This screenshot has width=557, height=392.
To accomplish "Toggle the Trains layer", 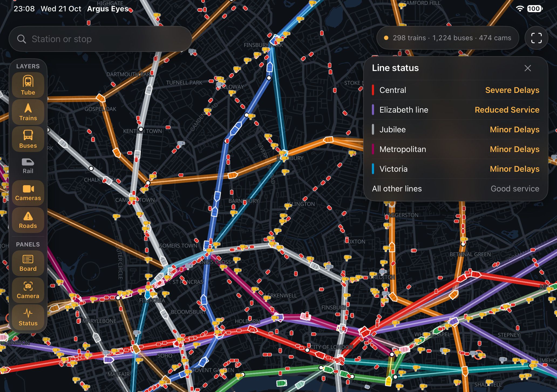I will (28, 112).
